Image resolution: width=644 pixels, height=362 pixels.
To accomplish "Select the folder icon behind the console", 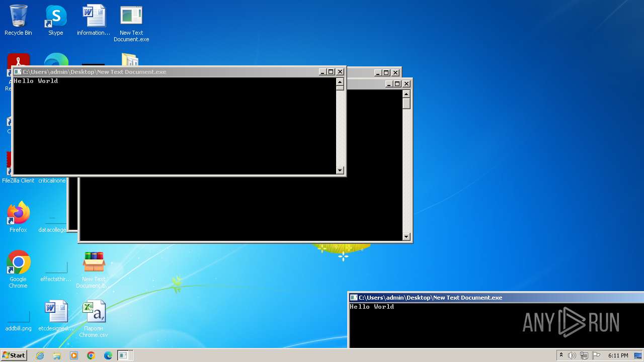I will tap(130, 60).
